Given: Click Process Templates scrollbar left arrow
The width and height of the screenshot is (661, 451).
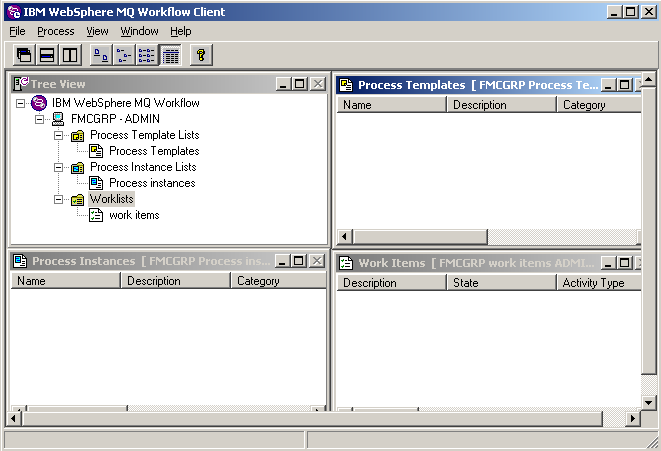Looking at the screenshot, I should tap(345, 237).
